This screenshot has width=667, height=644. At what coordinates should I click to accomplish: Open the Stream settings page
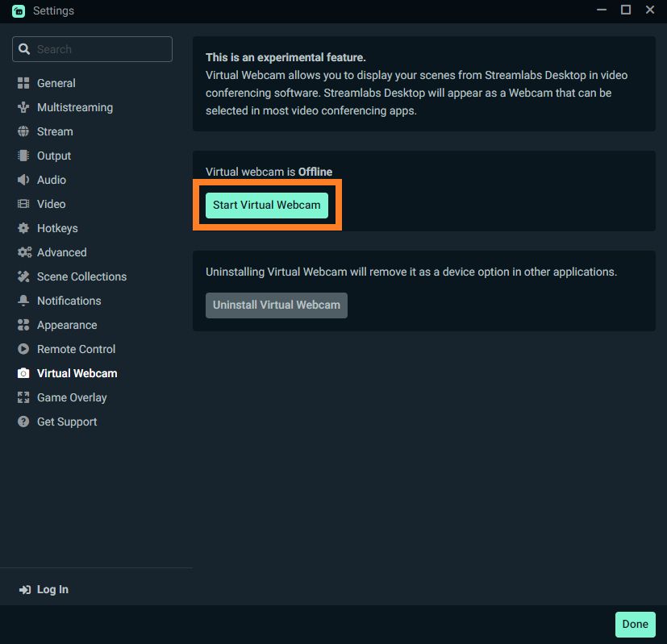click(x=55, y=131)
